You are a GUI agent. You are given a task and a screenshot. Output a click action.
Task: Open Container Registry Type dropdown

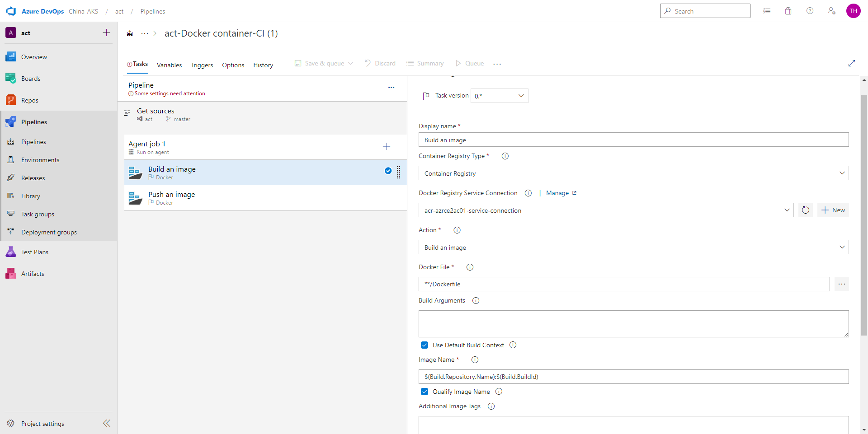[x=633, y=173]
